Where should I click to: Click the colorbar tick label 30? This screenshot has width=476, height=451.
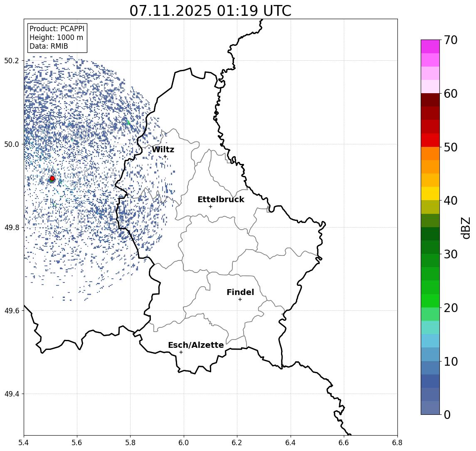[451, 254]
